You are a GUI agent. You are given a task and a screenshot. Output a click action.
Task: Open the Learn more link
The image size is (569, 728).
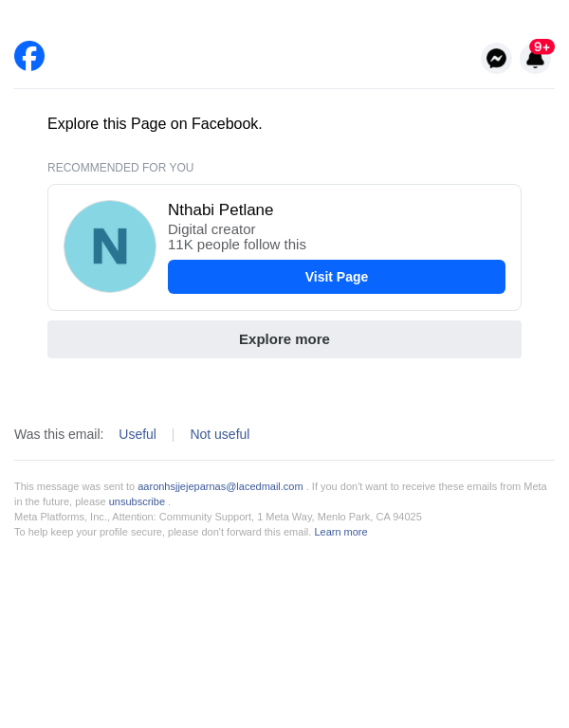point(340,532)
